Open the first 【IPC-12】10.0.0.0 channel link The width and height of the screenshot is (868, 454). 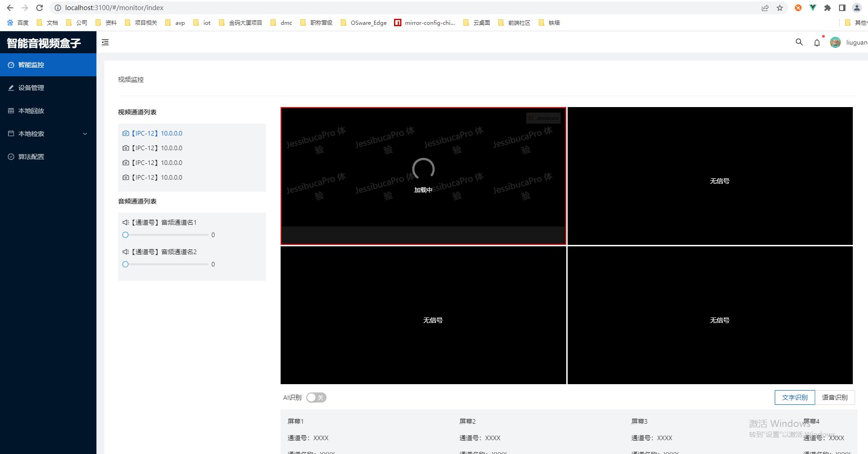point(157,133)
